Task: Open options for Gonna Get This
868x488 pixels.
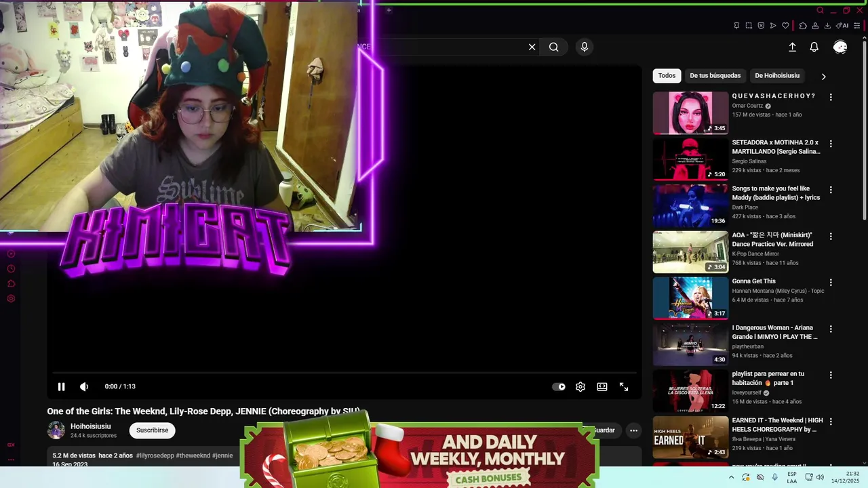Action: coord(831,282)
